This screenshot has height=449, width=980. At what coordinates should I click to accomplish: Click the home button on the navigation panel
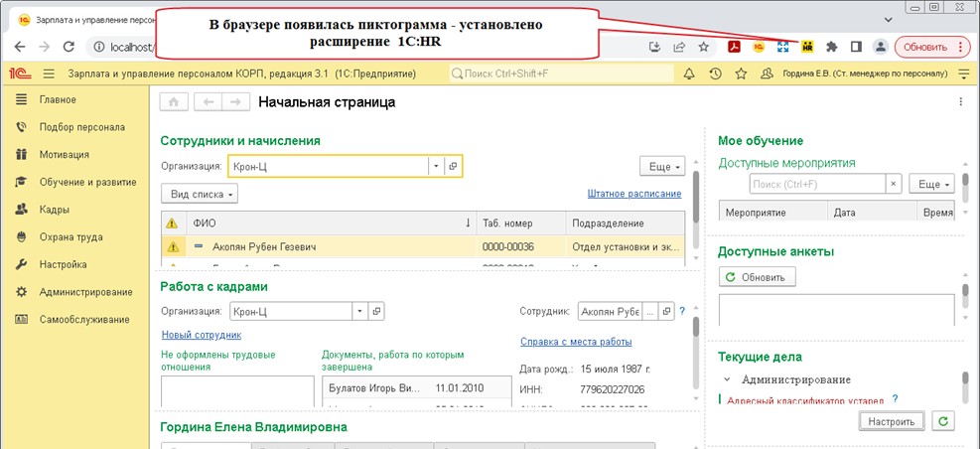click(175, 102)
